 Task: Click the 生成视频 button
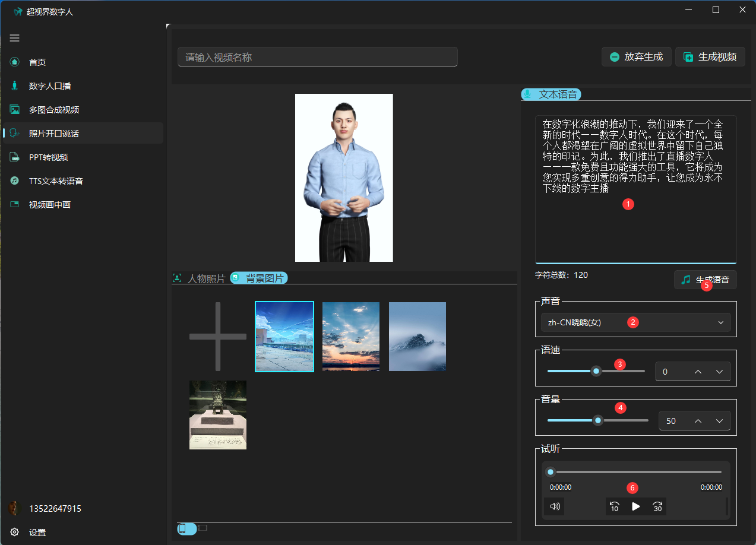pos(710,57)
